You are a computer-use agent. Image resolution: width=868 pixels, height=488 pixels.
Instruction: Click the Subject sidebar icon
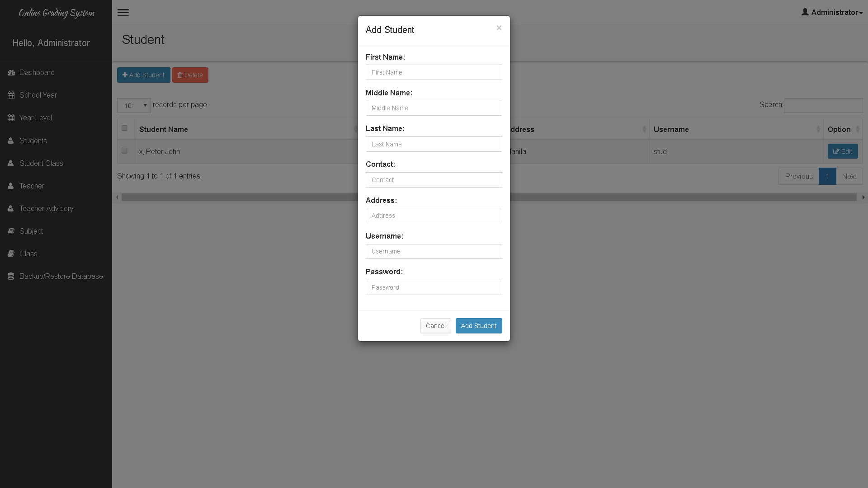point(11,230)
